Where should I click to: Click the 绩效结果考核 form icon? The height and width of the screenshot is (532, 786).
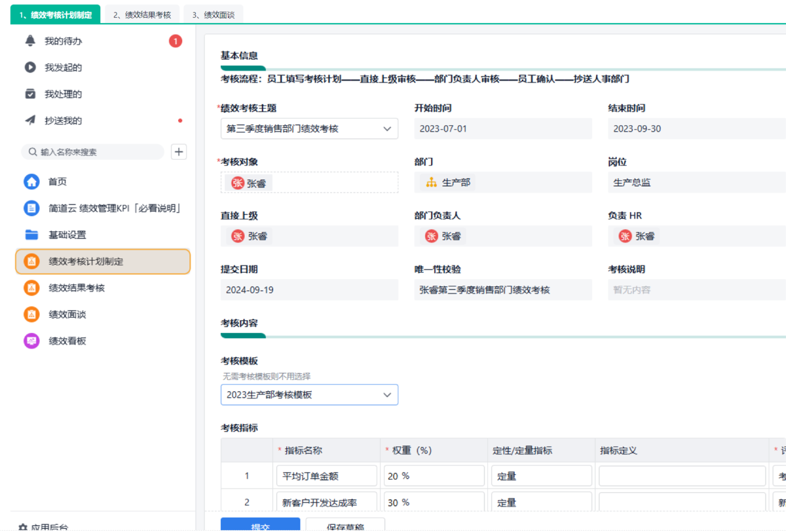(31, 288)
